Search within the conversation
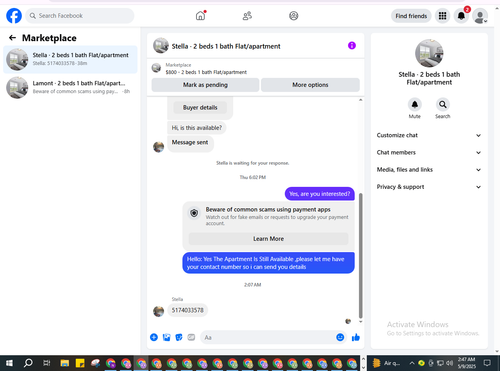The image size is (500, 371). (x=443, y=105)
